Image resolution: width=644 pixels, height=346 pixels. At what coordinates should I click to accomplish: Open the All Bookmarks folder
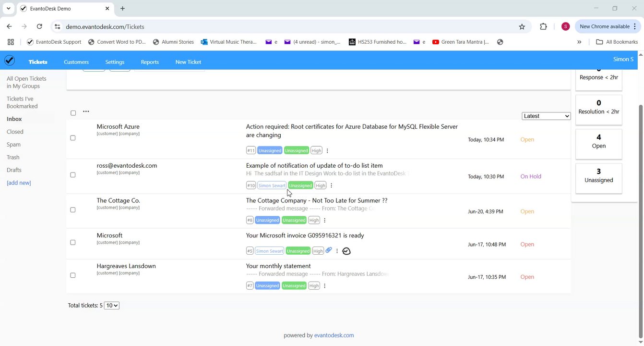click(x=617, y=42)
